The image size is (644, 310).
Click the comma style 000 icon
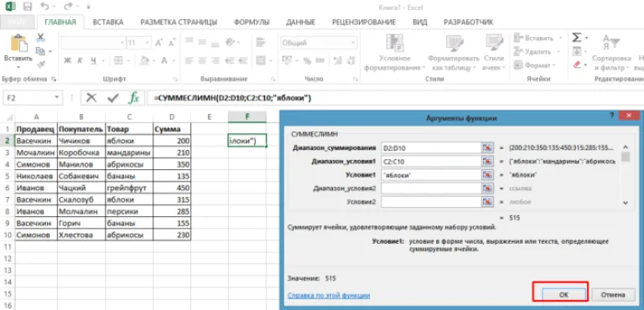tap(319, 61)
